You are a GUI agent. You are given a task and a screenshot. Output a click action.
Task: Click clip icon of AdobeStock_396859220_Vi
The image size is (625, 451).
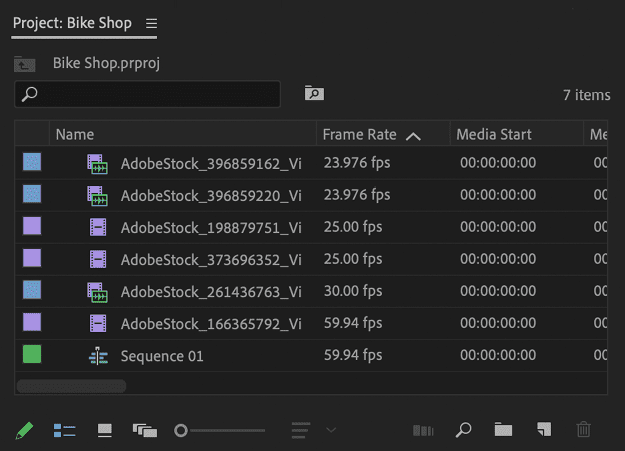[x=98, y=196]
